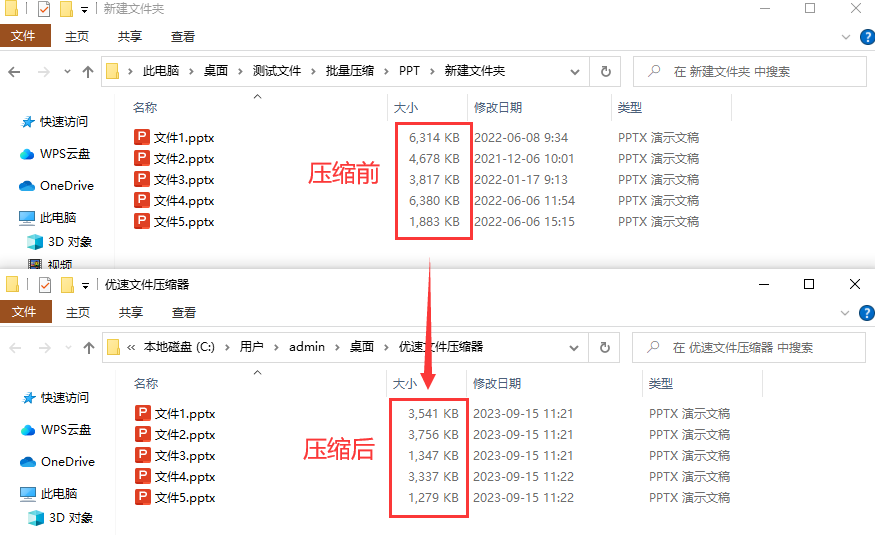Image resolution: width=875 pixels, height=535 pixels.
Task: Select 文件4.pptx in 优速文件压缩器 window
Action: 175,476
